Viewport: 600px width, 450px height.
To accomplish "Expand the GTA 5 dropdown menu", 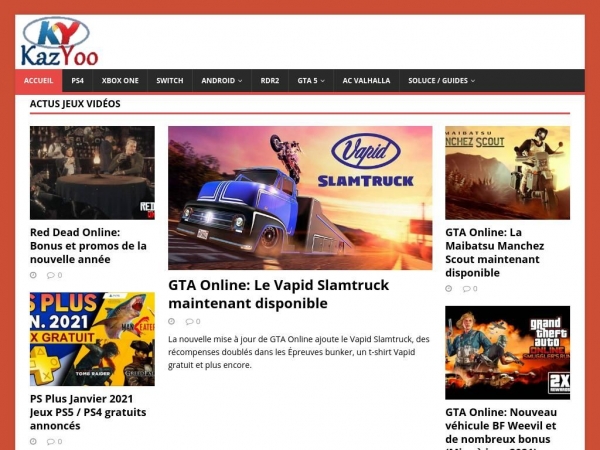I will 311,81.
